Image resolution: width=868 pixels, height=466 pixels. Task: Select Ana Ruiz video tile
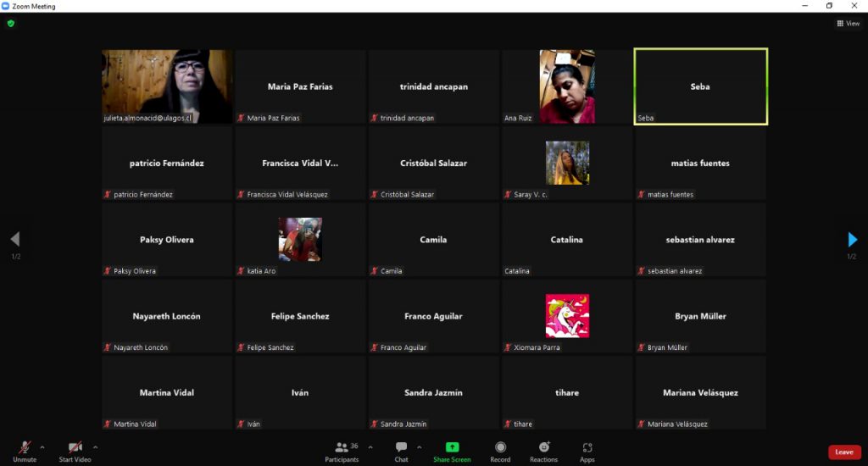click(567, 86)
